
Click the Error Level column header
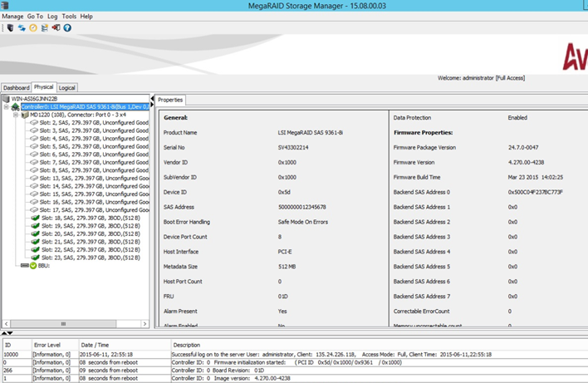click(x=46, y=344)
